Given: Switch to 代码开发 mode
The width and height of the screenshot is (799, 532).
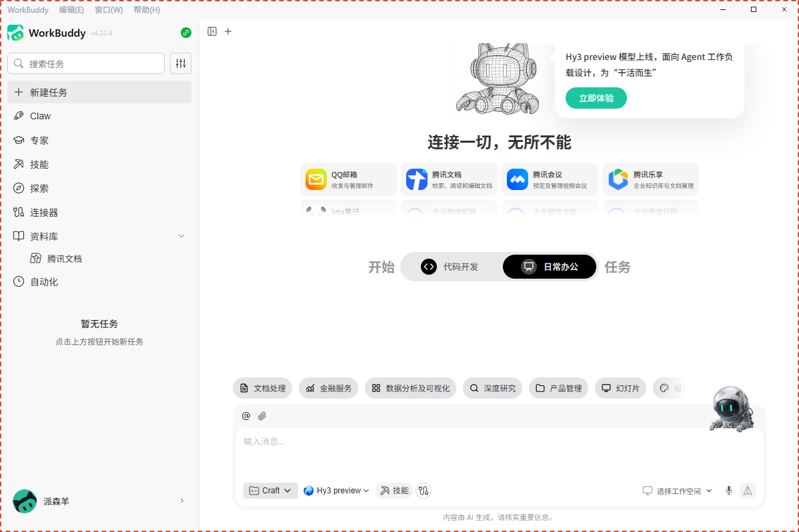Looking at the screenshot, I should 450,267.
